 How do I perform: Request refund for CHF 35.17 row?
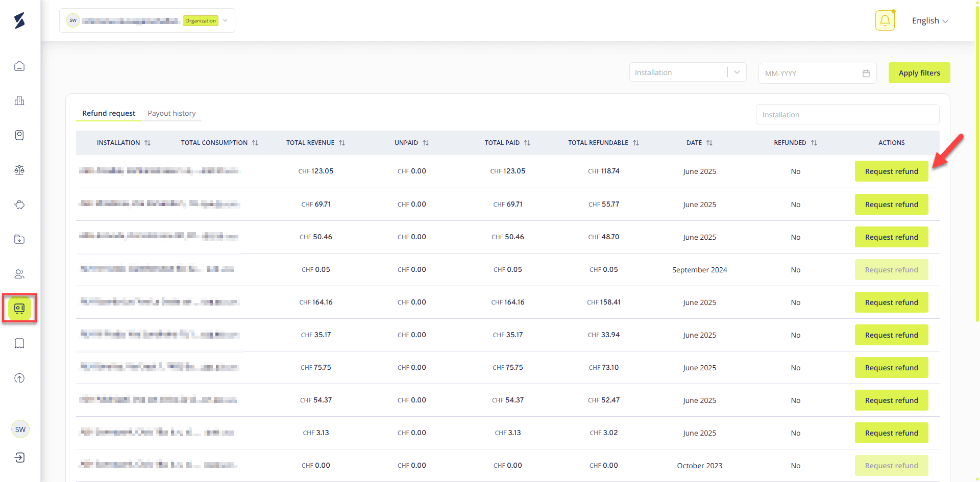891,335
